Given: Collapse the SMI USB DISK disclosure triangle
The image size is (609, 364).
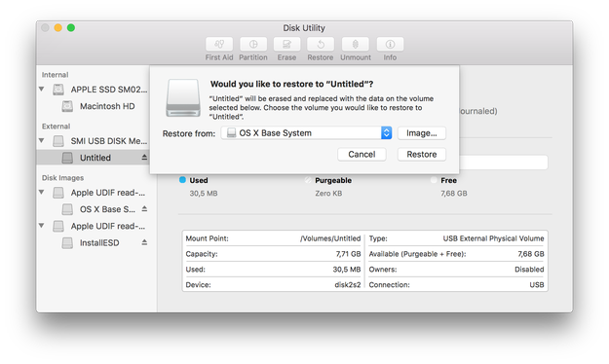Looking at the screenshot, I should [42, 140].
